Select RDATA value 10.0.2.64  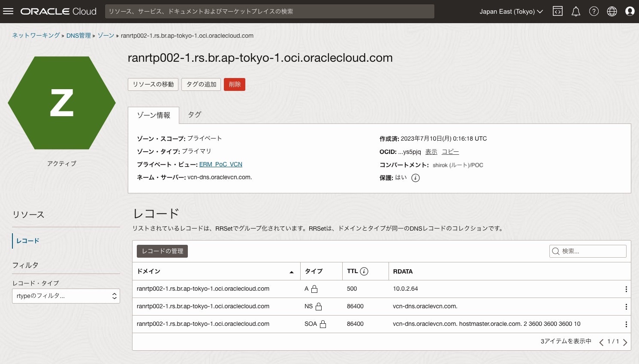(x=405, y=289)
